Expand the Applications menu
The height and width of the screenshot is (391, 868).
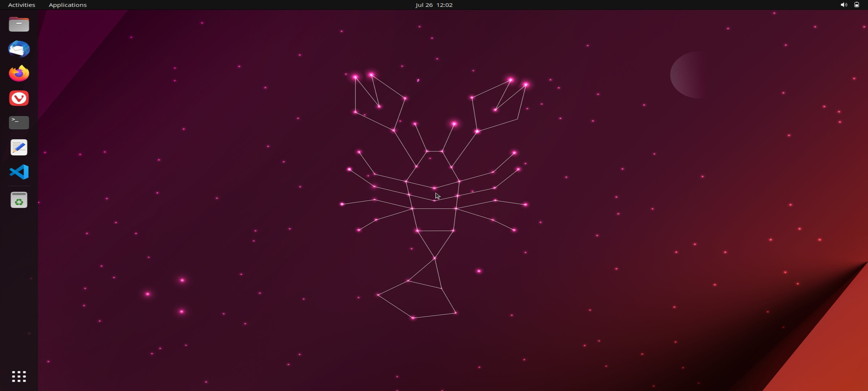point(68,5)
